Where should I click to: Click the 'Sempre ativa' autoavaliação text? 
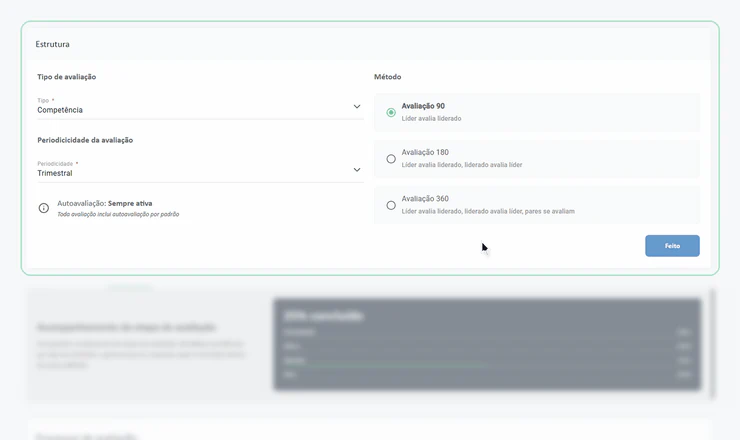[130, 203]
